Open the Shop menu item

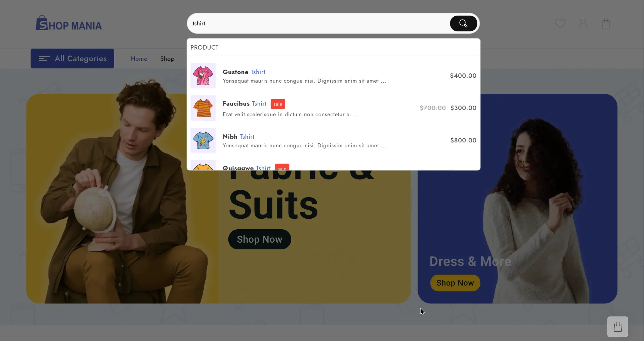[x=167, y=59]
